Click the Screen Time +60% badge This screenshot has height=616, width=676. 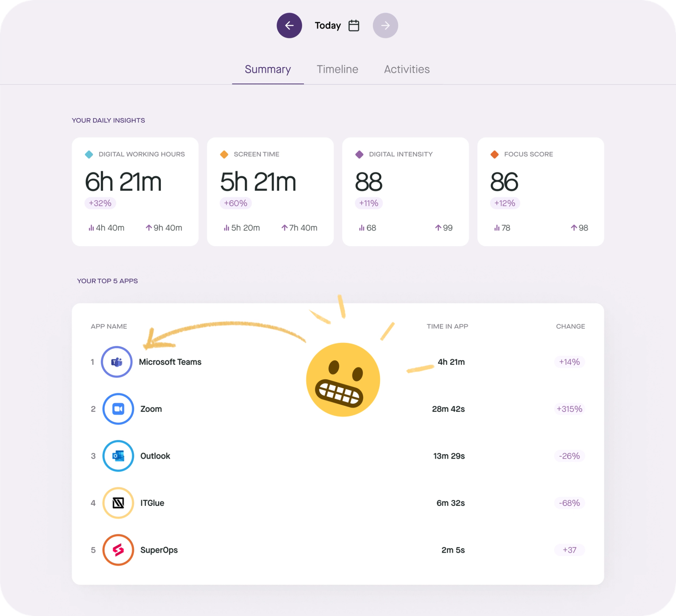235,203
